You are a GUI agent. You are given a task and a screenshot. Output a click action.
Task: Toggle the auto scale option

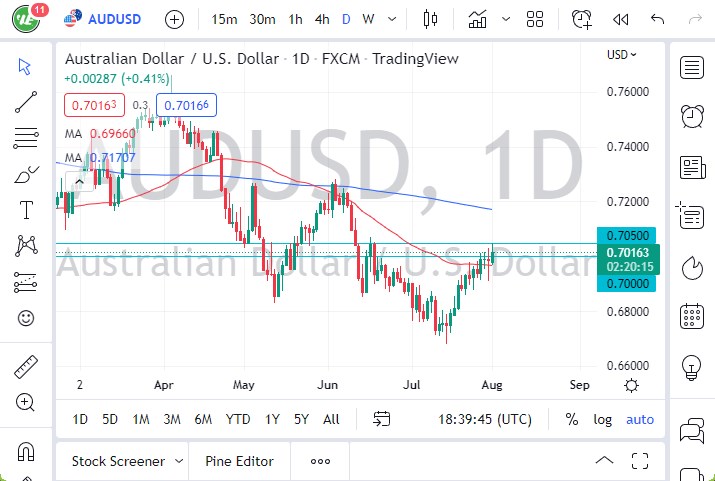[x=640, y=419]
